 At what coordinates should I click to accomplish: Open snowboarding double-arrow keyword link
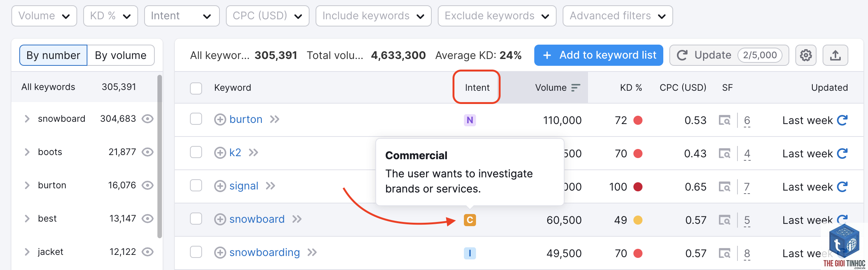(312, 253)
